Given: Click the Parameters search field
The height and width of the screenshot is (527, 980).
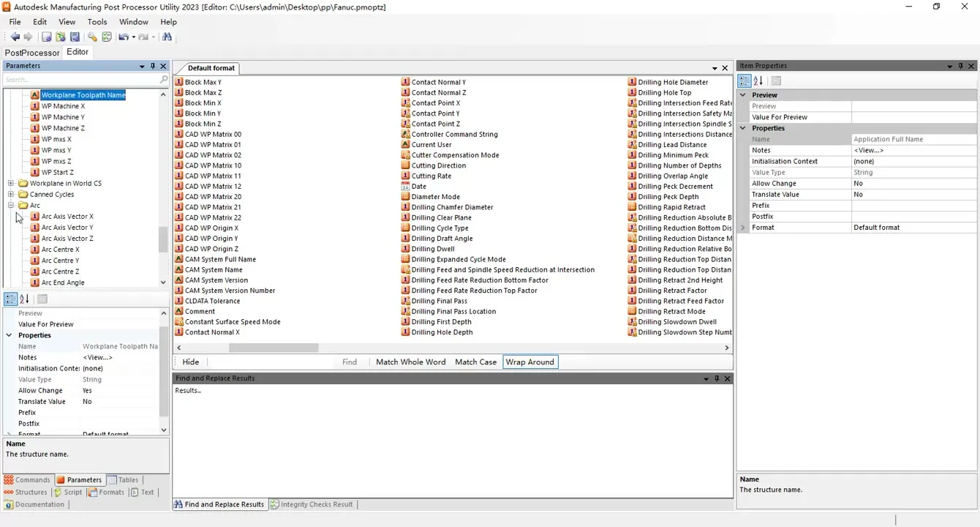Looking at the screenshot, I should pos(80,79).
